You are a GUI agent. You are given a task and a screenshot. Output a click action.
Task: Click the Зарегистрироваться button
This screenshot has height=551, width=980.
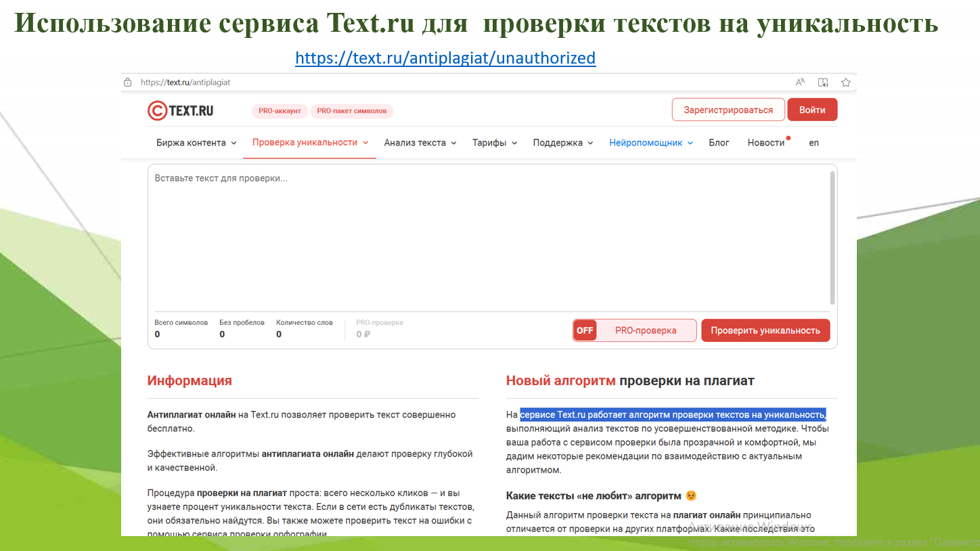coord(728,110)
